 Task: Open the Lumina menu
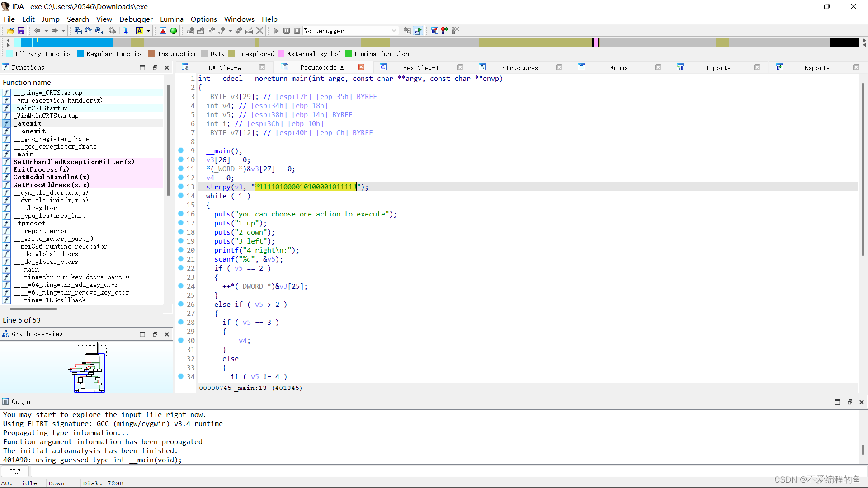pyautogui.click(x=171, y=19)
